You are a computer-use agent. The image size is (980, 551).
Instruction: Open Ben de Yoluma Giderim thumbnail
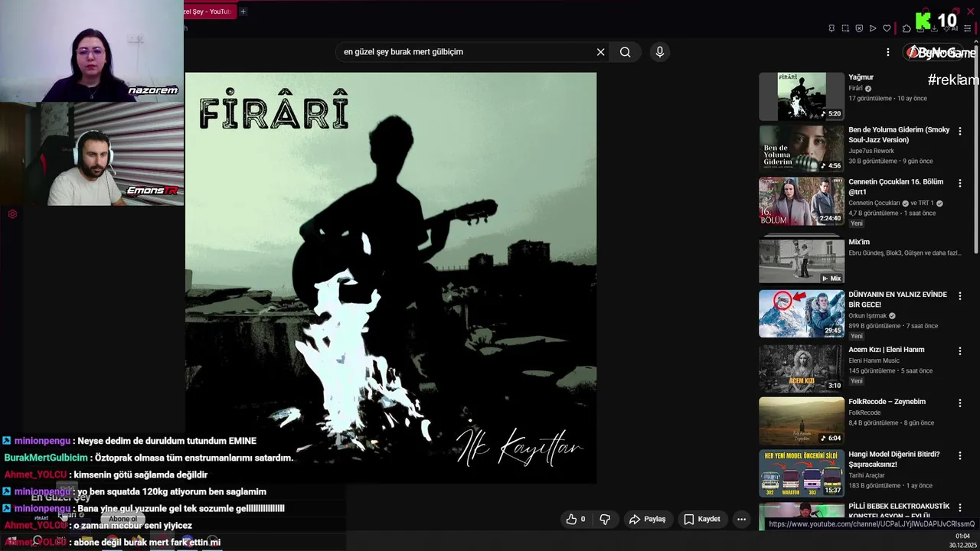coord(802,148)
